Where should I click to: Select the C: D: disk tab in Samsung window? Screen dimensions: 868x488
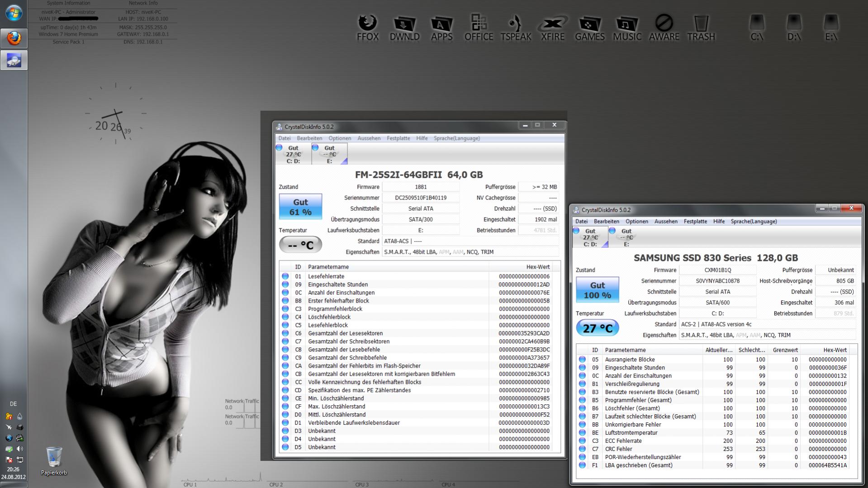tap(590, 237)
